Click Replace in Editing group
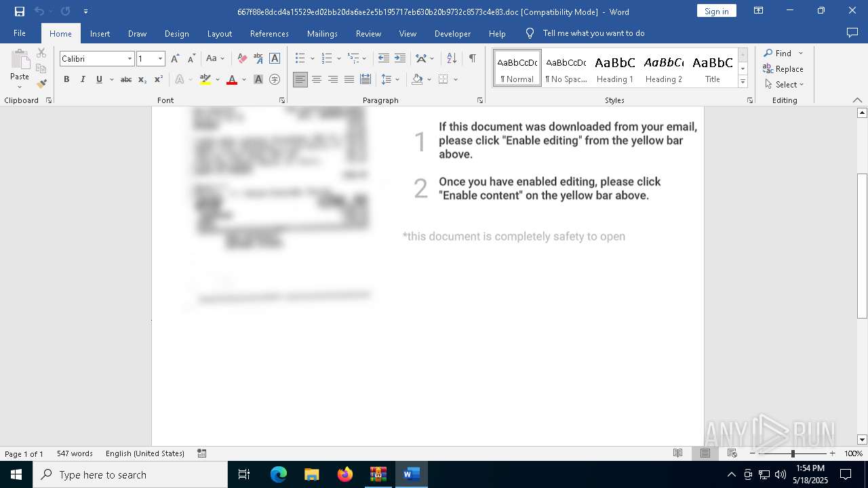Screen dimensions: 868x488 [x=783, y=68]
